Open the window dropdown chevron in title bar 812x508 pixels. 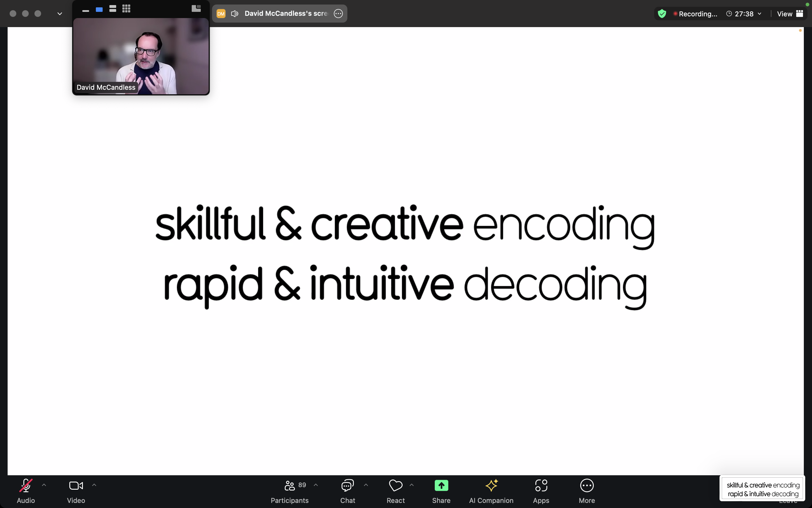pos(60,14)
